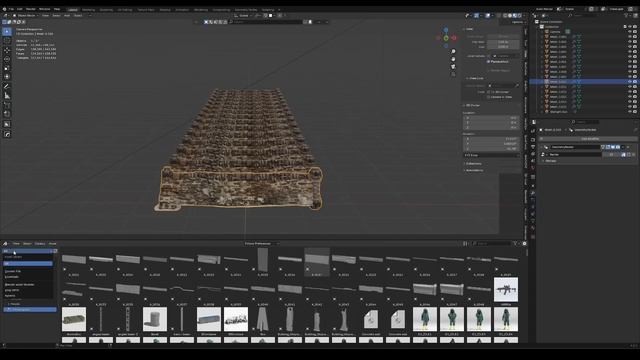Toggle modifier render display button
This screenshot has height=360, width=640.
pos(618,147)
